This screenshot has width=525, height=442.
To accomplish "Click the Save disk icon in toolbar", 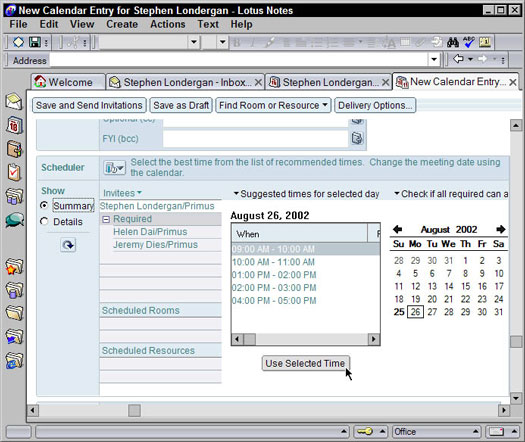I will point(34,42).
